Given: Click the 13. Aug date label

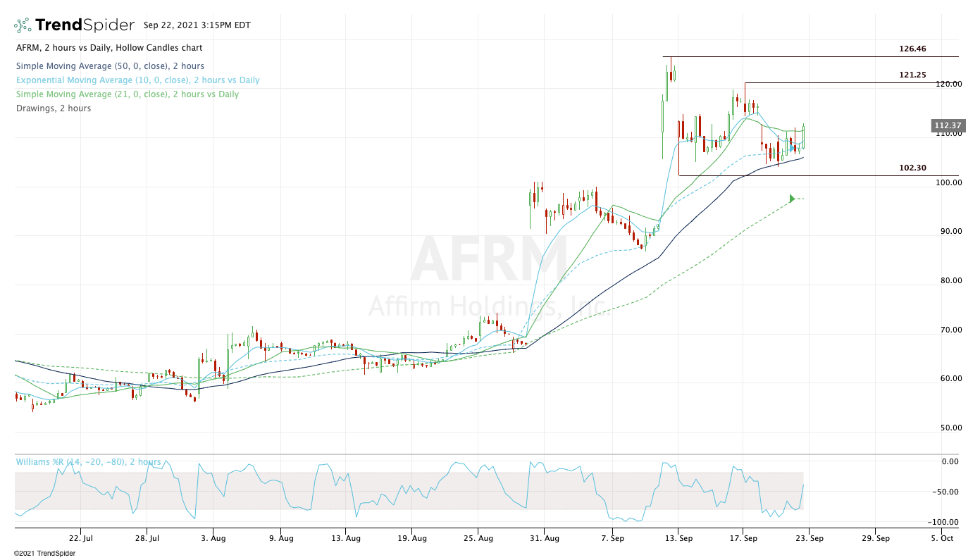Looking at the screenshot, I should tap(345, 538).
